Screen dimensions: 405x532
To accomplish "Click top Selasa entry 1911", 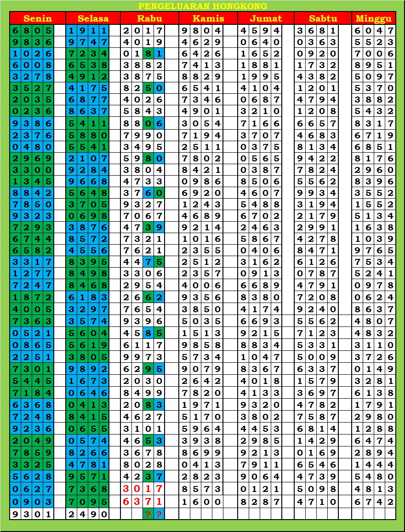I will coord(87,31).
